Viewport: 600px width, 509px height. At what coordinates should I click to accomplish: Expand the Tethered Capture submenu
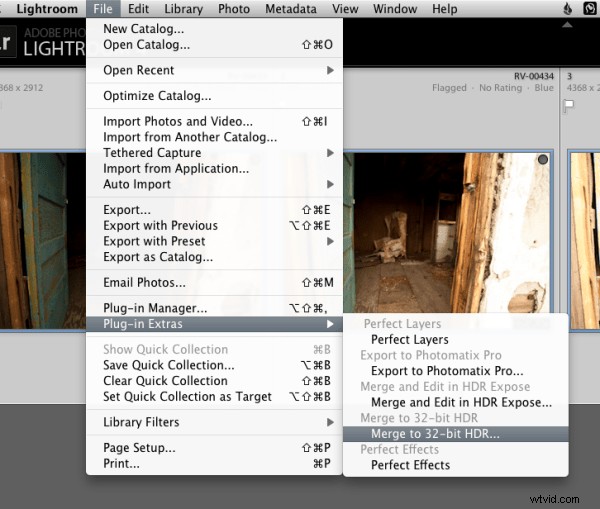(214, 153)
